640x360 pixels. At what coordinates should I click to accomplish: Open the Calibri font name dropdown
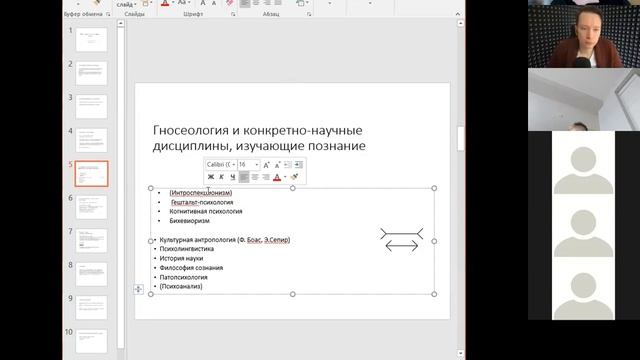click(233, 164)
